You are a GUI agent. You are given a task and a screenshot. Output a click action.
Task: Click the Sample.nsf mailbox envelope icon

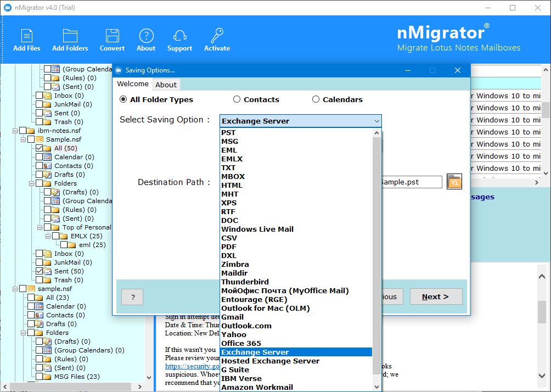tap(40, 139)
